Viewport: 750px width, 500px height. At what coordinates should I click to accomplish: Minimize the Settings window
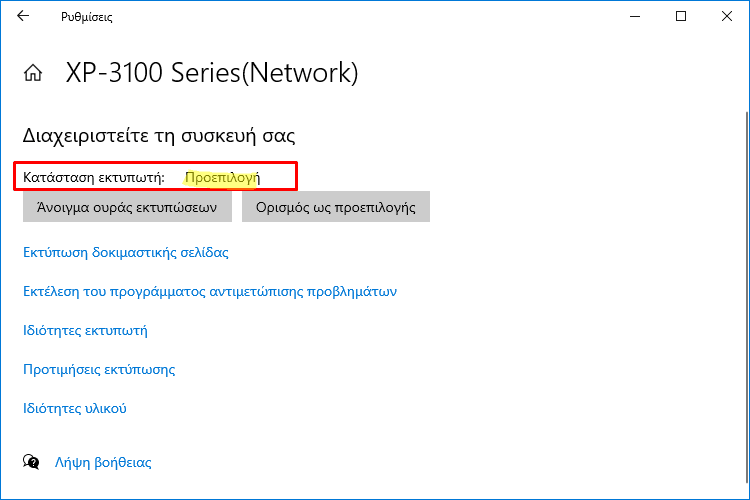tap(635, 16)
